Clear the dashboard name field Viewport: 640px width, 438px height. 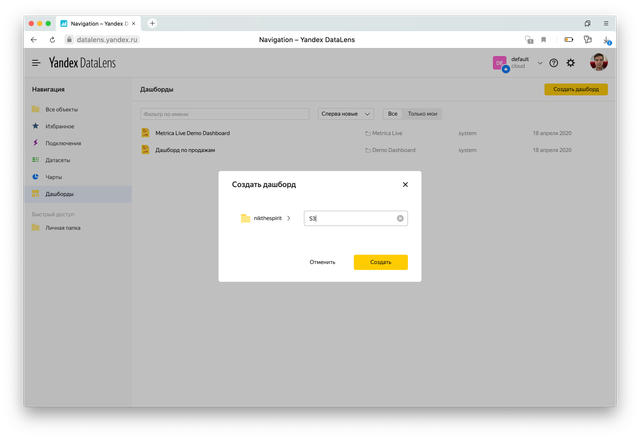point(400,218)
